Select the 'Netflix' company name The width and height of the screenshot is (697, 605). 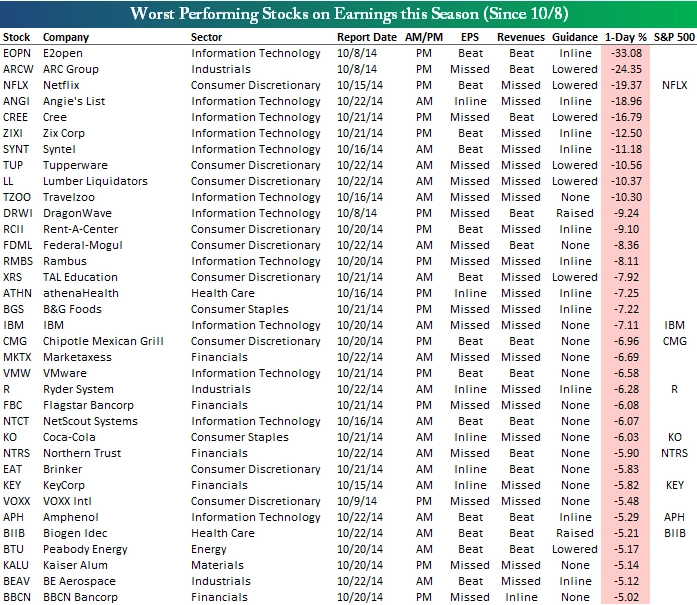pyautogui.click(x=61, y=85)
